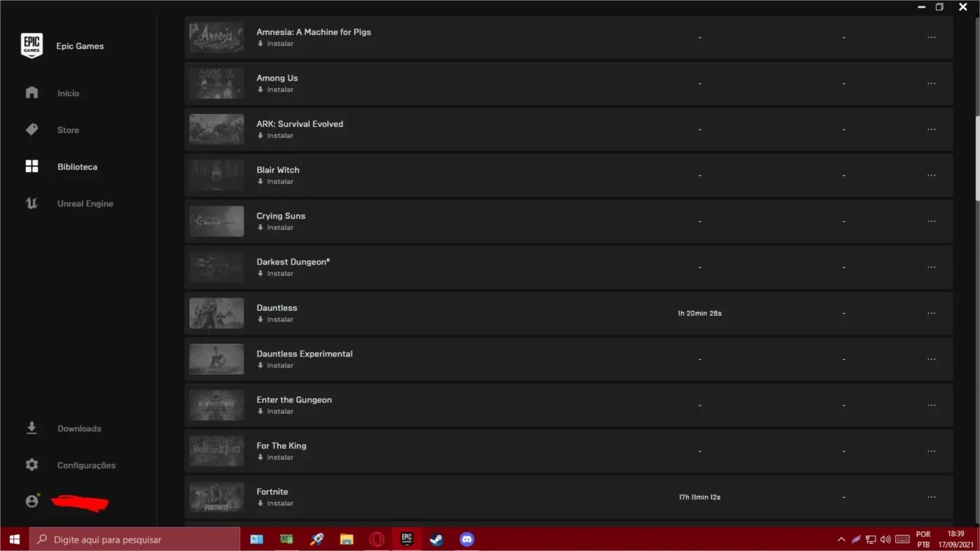Open the user profile avatar icon
This screenshot has width=980, height=551.
pyautogui.click(x=31, y=501)
